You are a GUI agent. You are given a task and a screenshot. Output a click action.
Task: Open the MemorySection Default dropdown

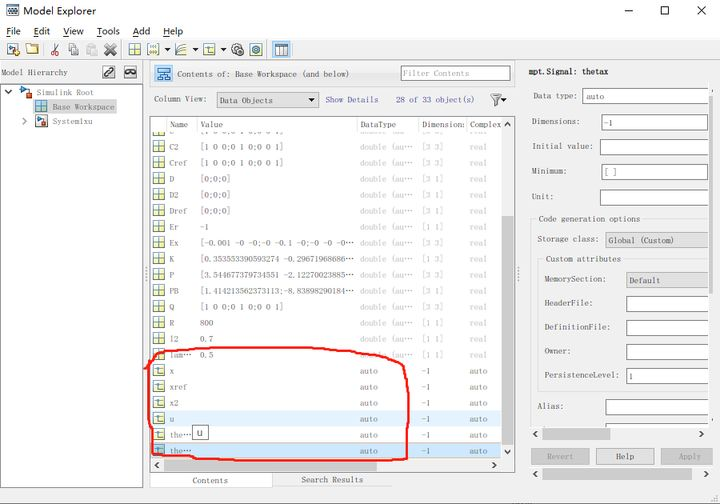(667, 280)
